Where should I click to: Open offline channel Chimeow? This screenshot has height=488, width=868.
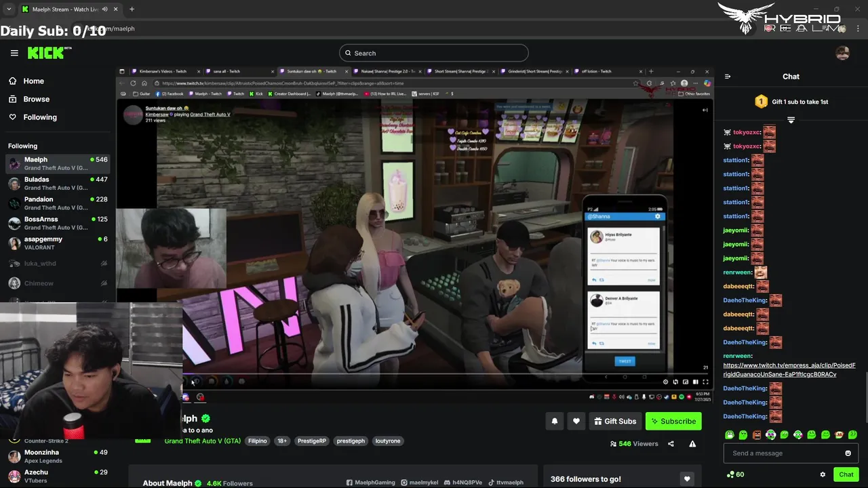[58, 283]
